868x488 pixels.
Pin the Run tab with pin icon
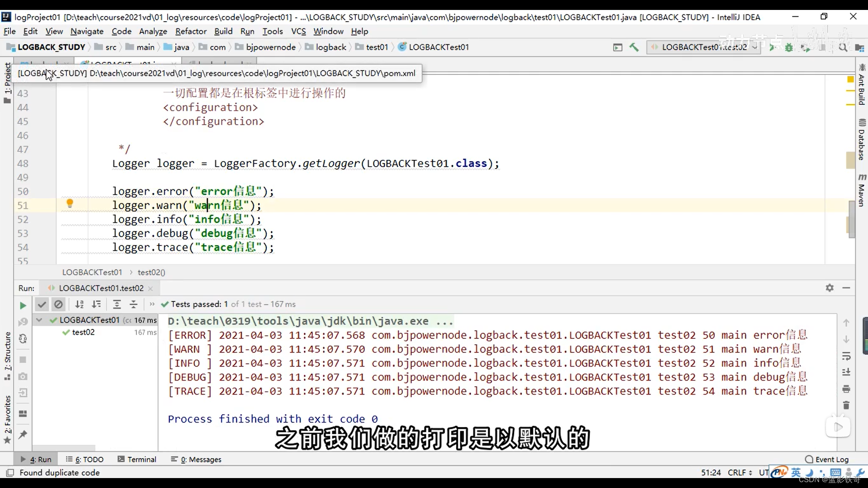pyautogui.click(x=23, y=435)
